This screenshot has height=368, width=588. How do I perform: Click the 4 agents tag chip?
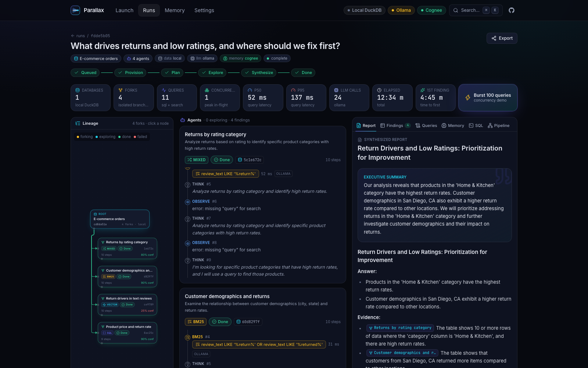point(138,59)
